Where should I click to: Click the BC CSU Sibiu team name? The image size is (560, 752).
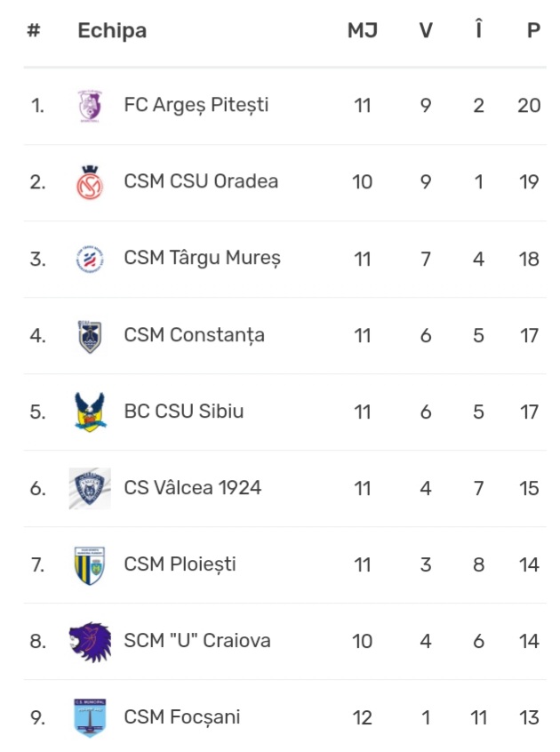184,411
